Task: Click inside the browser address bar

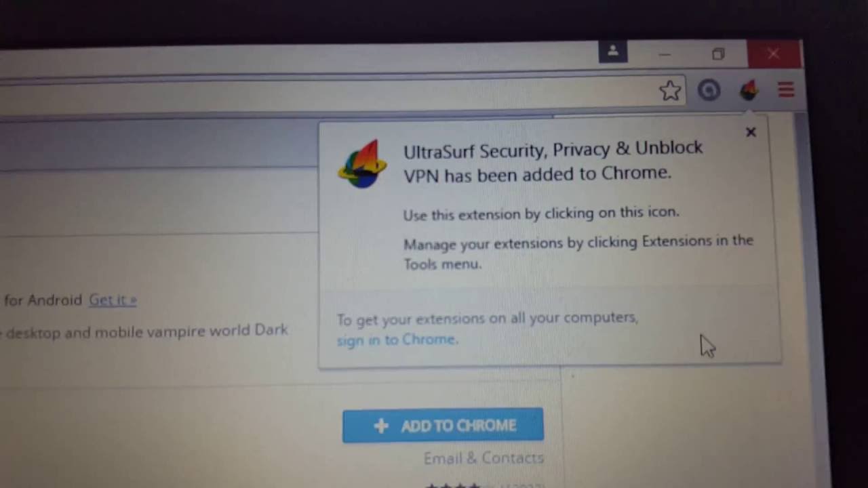Action: pos(325,92)
